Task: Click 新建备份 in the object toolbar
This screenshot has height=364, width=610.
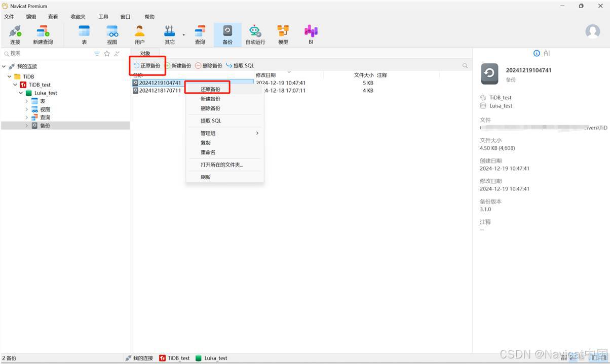Action: pos(178,66)
